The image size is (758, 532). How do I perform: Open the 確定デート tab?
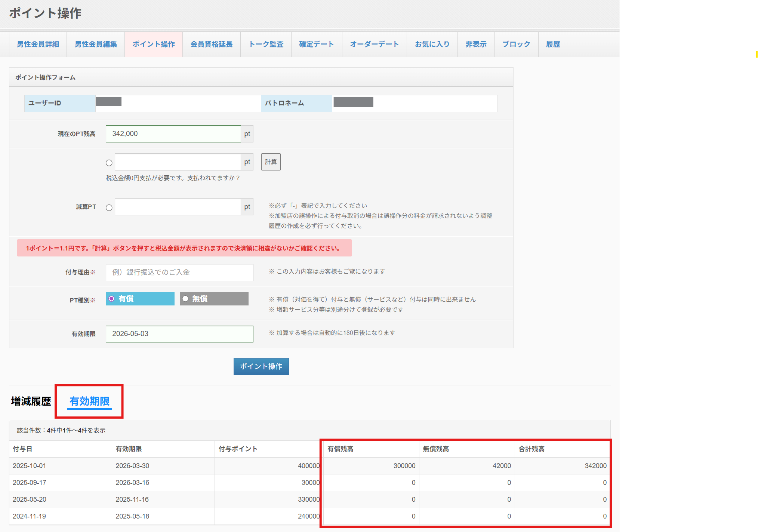point(317,44)
